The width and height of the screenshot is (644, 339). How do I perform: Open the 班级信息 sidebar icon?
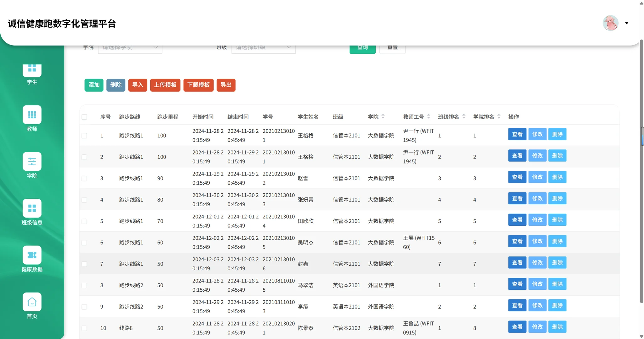(32, 208)
